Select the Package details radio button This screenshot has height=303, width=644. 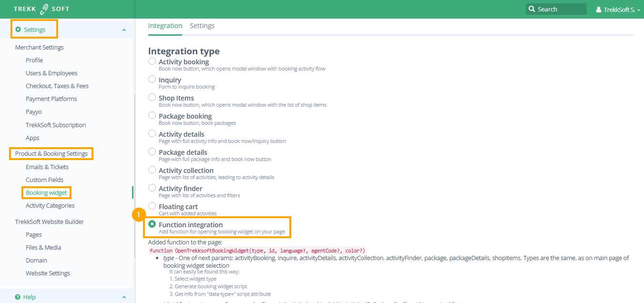pos(152,151)
